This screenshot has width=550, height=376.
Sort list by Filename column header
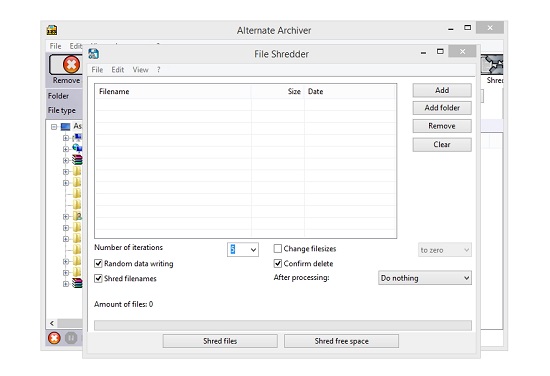173,92
